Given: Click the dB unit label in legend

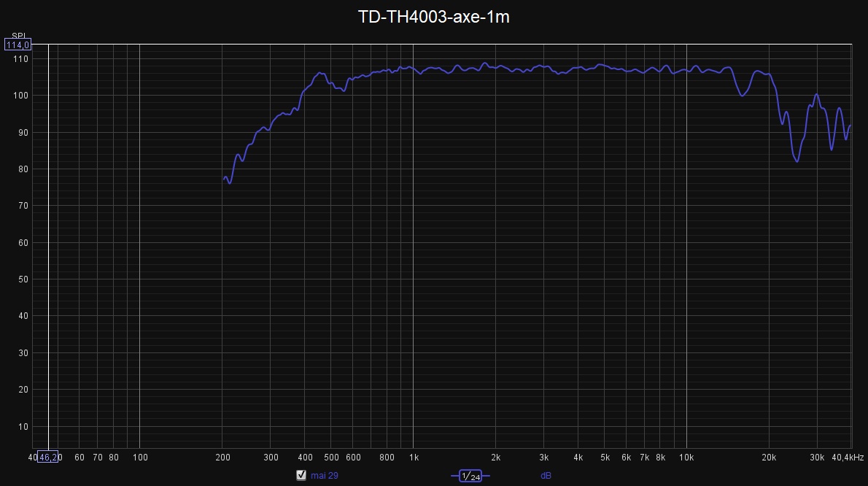Looking at the screenshot, I should pos(546,476).
